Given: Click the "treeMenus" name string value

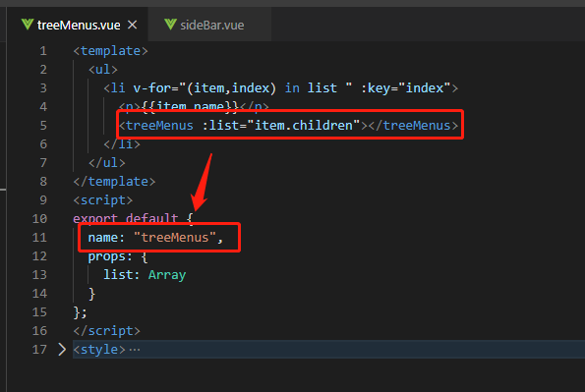Looking at the screenshot, I should (x=175, y=237).
